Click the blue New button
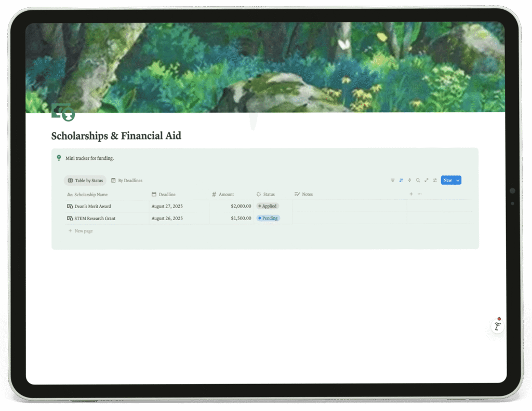The height and width of the screenshot is (411, 532). (x=447, y=180)
